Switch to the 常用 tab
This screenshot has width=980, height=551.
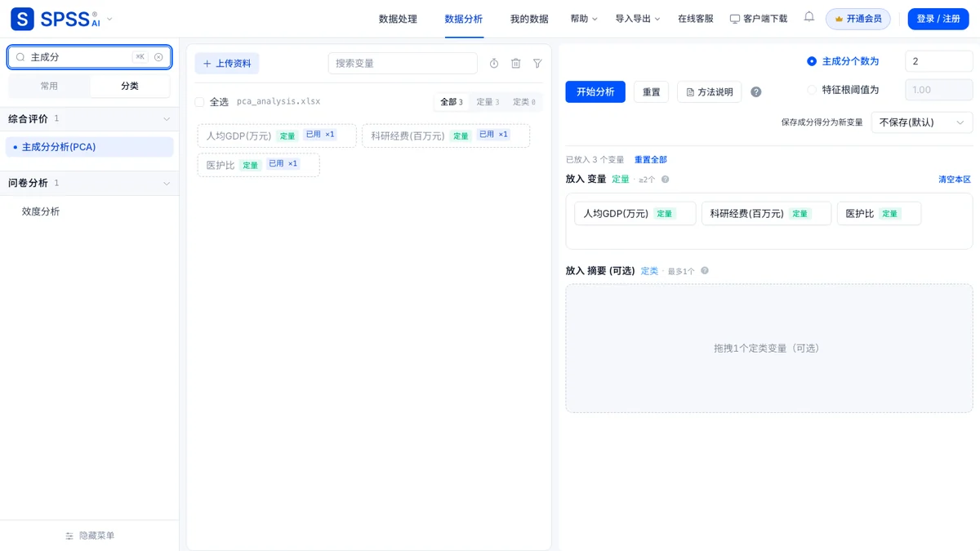point(49,86)
